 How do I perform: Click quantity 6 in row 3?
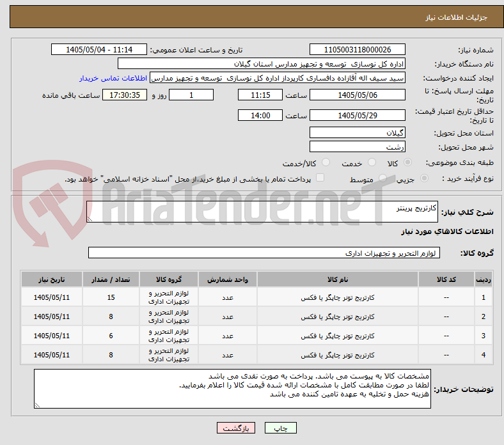coord(111,336)
